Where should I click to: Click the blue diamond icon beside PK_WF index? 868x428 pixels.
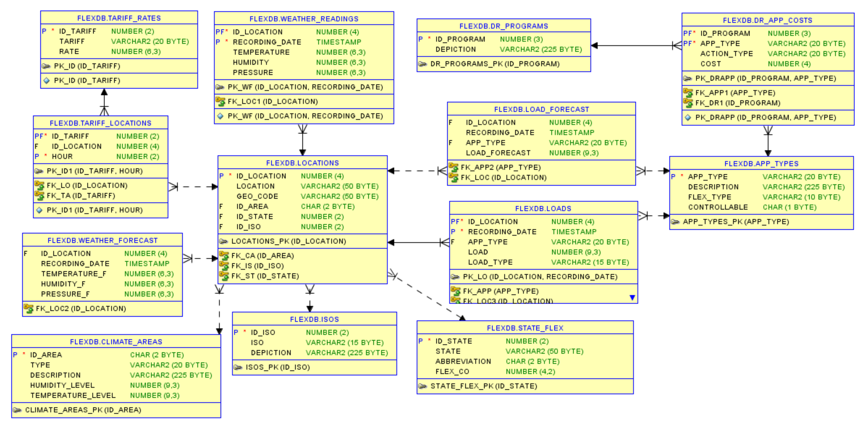coord(220,116)
